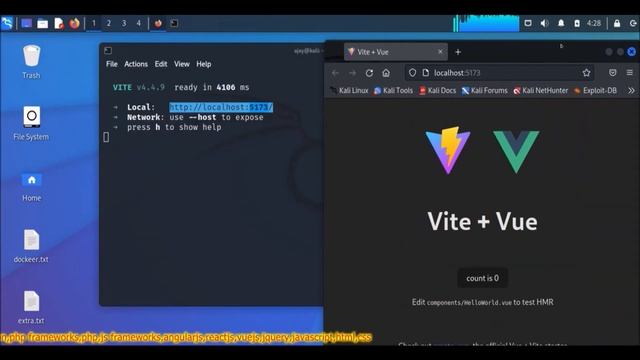Click 'use --host to expose' terminal text
The image size is (640, 360).
click(x=216, y=118)
